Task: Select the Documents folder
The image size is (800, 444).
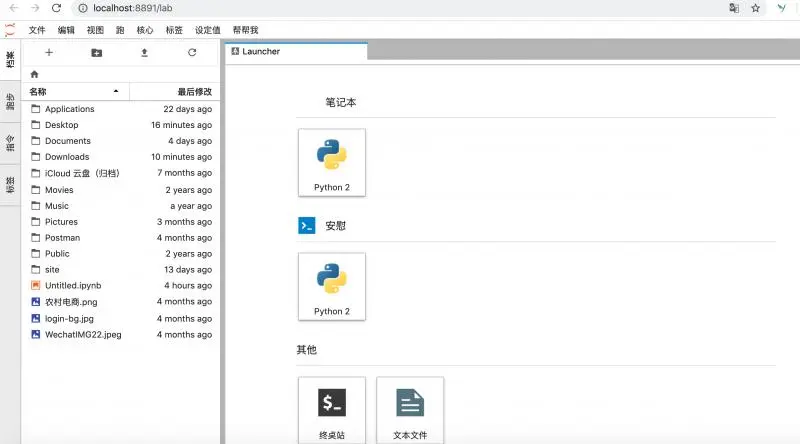Action: click(121, 140)
